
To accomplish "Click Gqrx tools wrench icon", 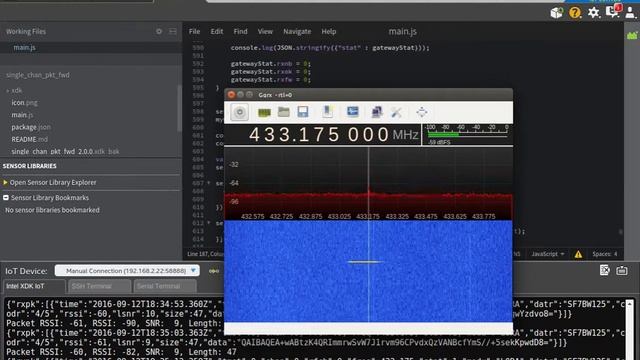I will [396, 112].
